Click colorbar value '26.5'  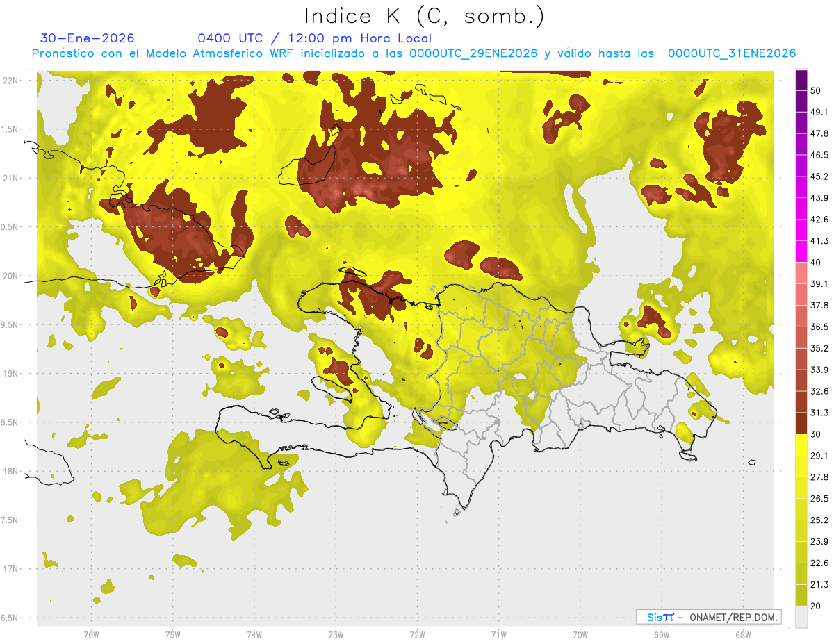tap(819, 499)
